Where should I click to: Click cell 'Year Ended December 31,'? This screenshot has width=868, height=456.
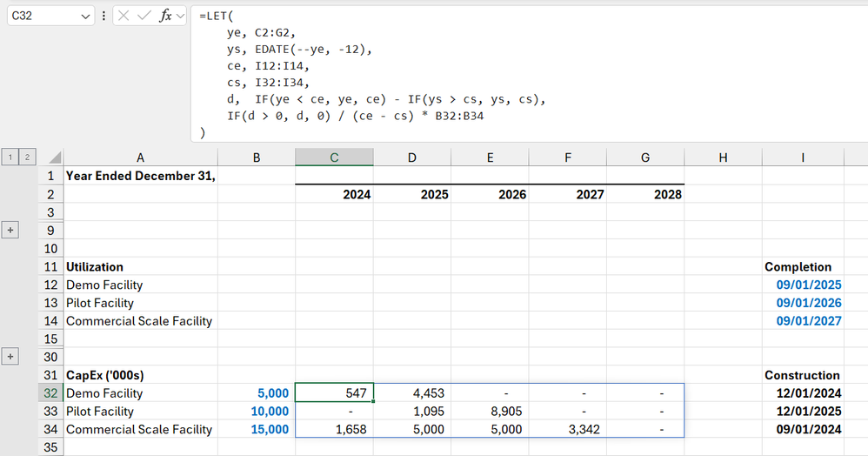coord(141,176)
